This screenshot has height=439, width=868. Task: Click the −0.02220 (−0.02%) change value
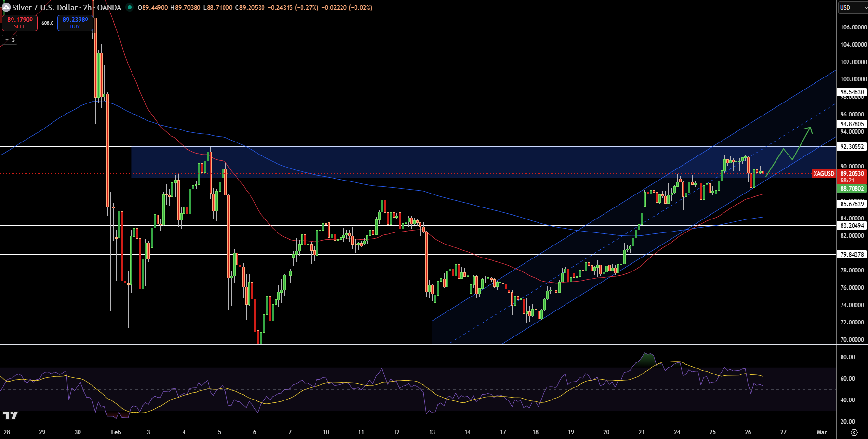click(346, 7)
